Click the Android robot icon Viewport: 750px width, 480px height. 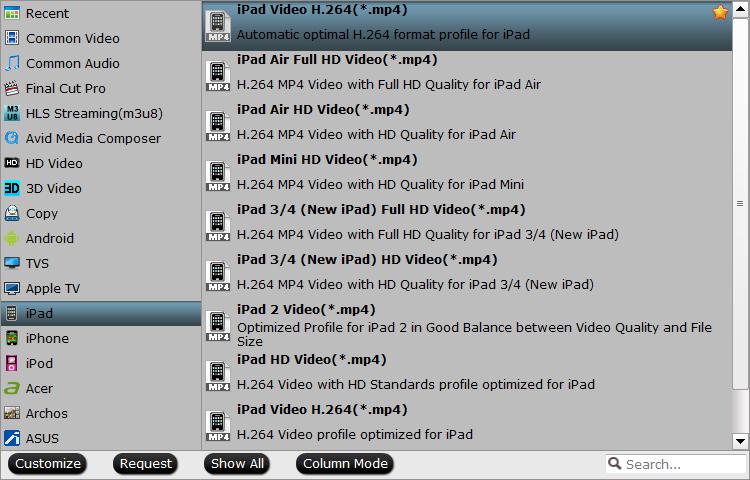(x=11, y=238)
